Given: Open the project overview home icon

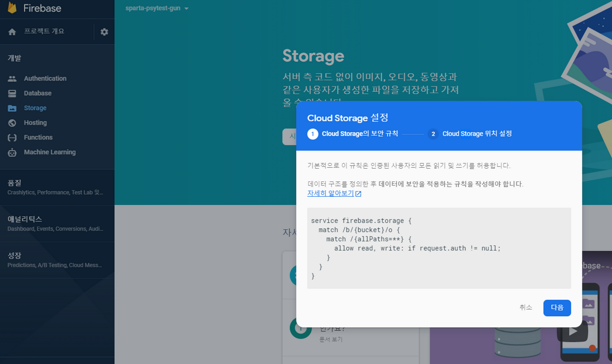Looking at the screenshot, I should (x=12, y=32).
